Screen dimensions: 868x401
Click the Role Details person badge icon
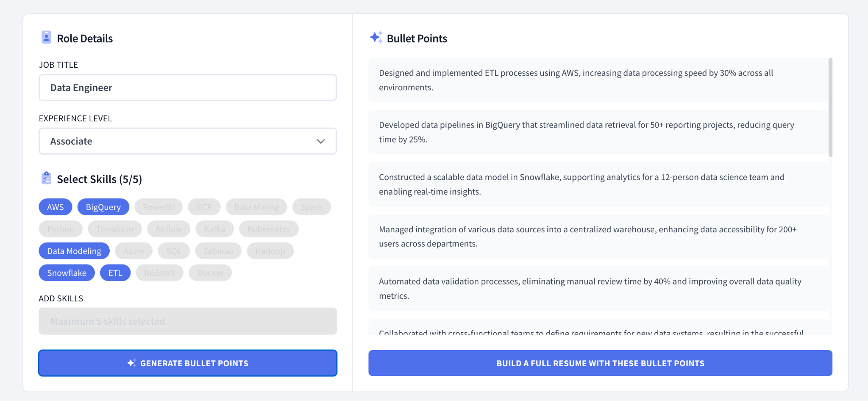tap(46, 37)
